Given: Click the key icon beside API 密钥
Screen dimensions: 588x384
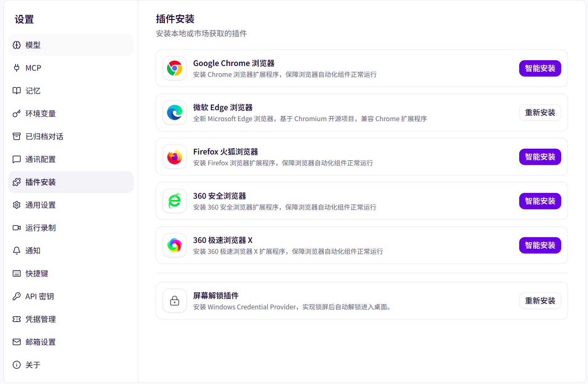Looking at the screenshot, I should 17,296.
